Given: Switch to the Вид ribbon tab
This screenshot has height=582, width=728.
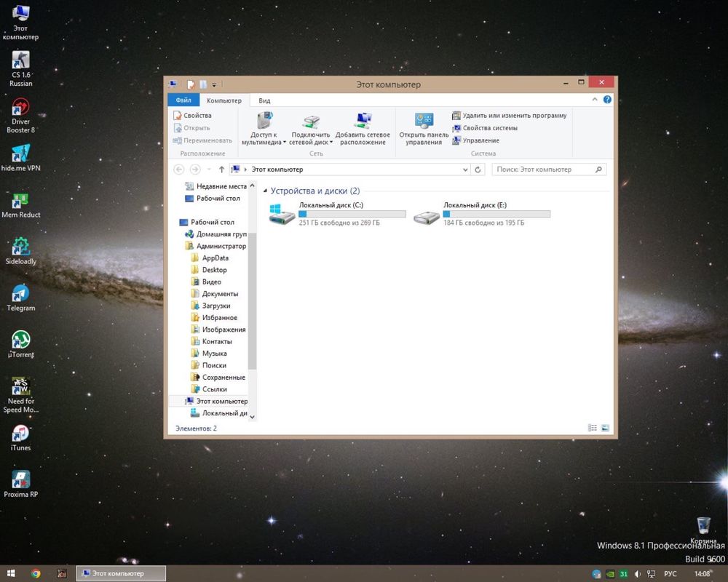Looking at the screenshot, I should 265,100.
